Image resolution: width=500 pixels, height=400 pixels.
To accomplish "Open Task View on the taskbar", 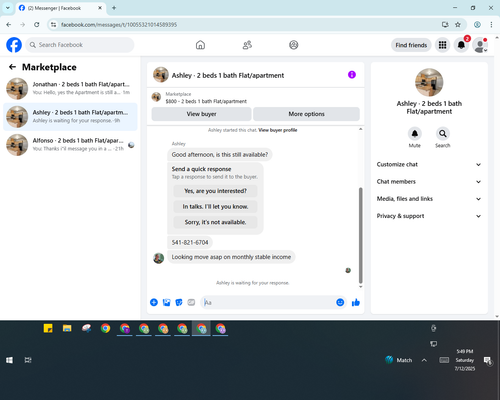I will pyautogui.click(x=28, y=360).
